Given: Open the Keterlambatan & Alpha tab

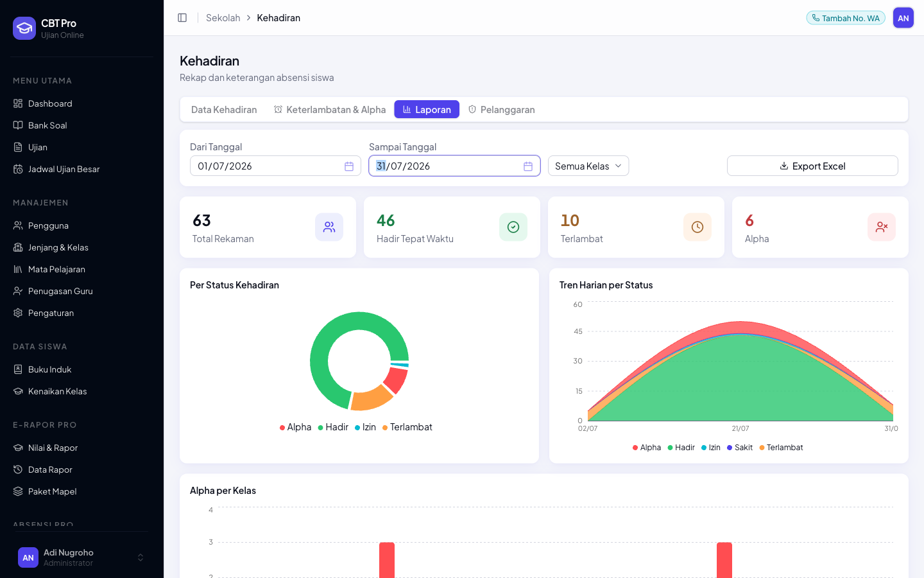Looking at the screenshot, I should 330,110.
